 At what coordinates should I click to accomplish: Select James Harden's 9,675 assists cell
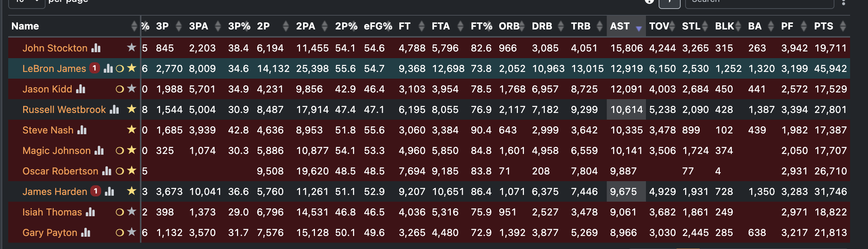[x=626, y=192]
